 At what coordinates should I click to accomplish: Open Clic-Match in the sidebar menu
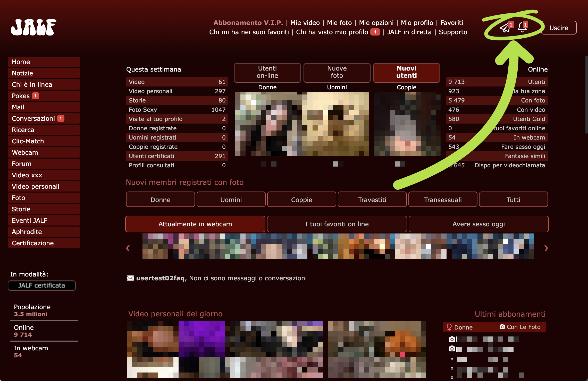click(44, 141)
